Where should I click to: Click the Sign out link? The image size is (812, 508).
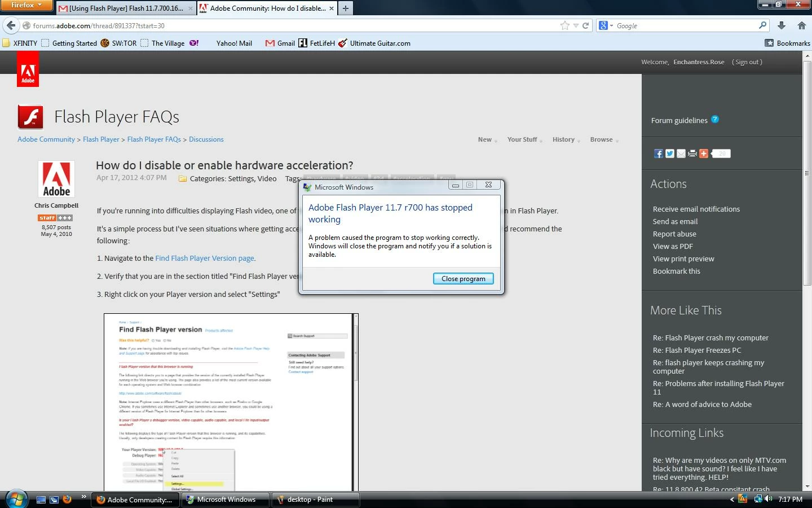pos(747,62)
